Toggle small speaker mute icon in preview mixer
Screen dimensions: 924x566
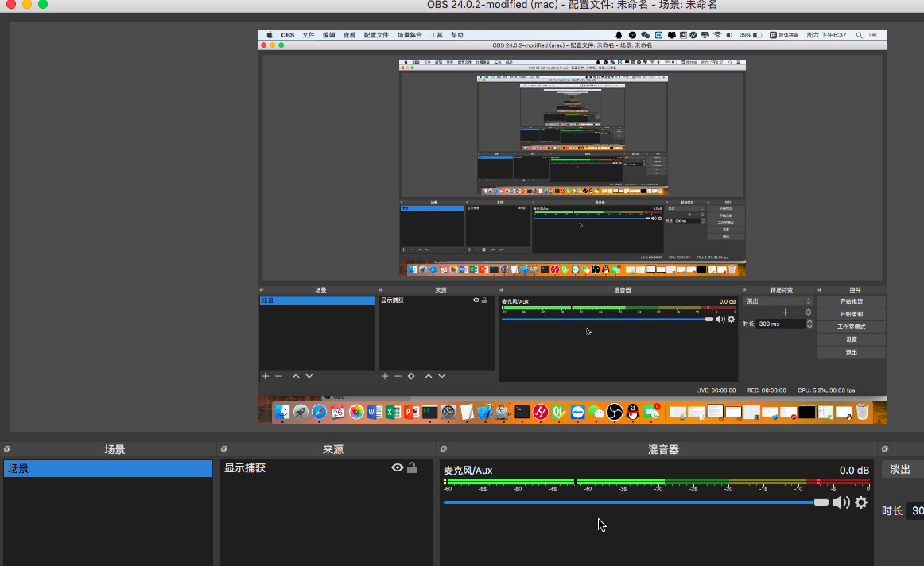pyautogui.click(x=720, y=320)
